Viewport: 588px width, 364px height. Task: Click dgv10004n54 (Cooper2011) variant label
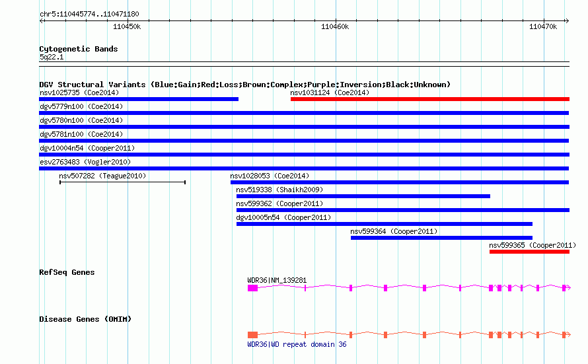pos(87,148)
